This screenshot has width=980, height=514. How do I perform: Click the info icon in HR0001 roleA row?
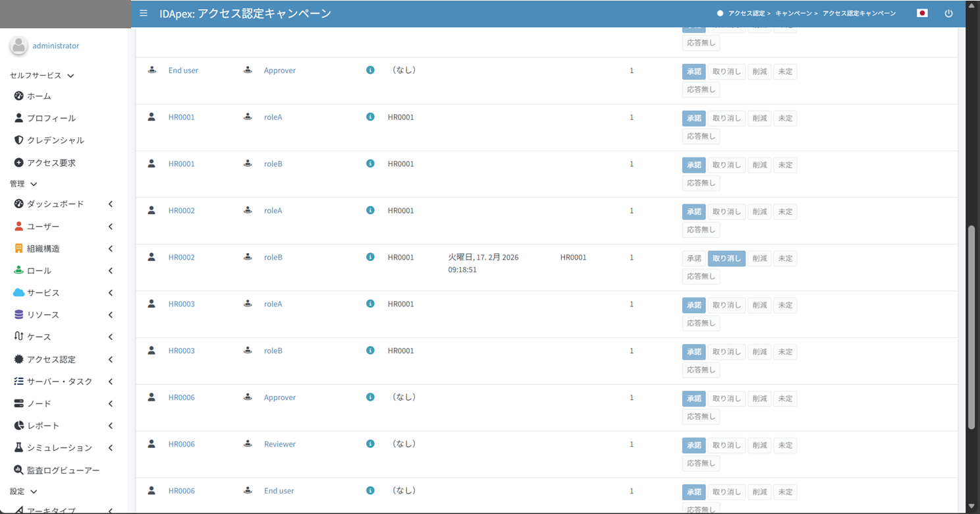[x=370, y=117]
